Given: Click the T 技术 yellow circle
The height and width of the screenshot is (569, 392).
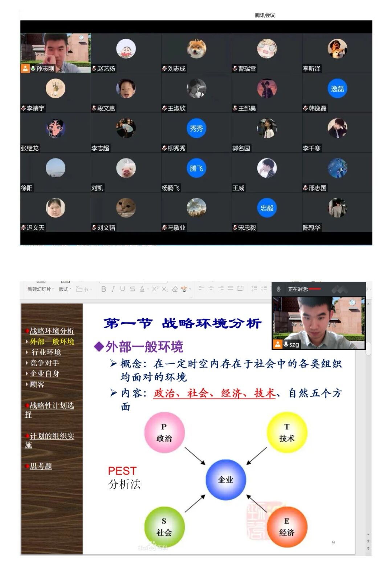Looking at the screenshot, I should point(287,433).
